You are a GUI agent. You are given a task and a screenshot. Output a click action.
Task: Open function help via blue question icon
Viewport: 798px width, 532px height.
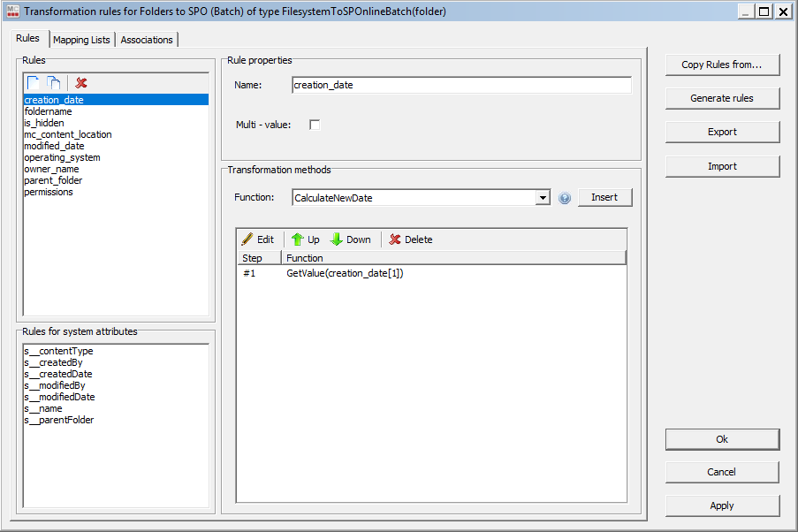(x=566, y=198)
